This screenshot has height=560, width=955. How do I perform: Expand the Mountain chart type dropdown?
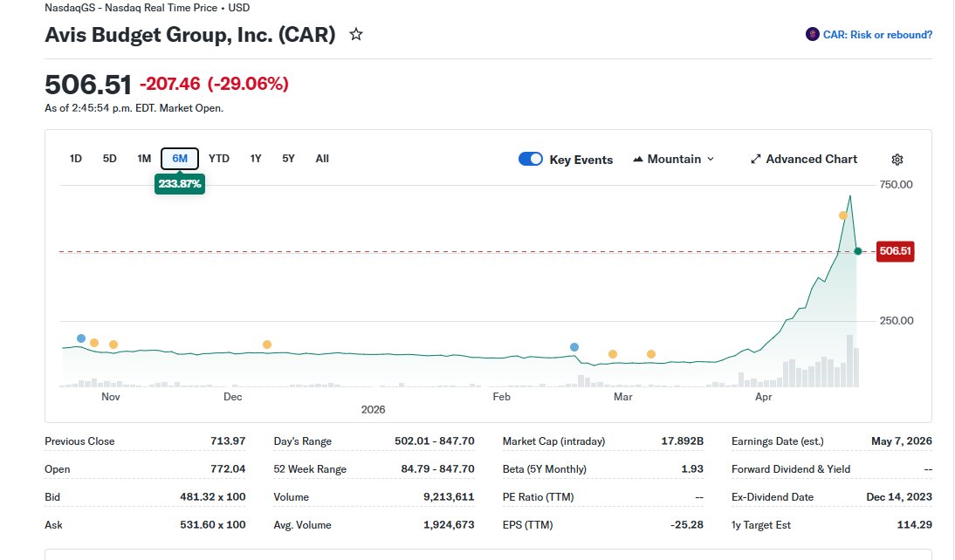[711, 159]
